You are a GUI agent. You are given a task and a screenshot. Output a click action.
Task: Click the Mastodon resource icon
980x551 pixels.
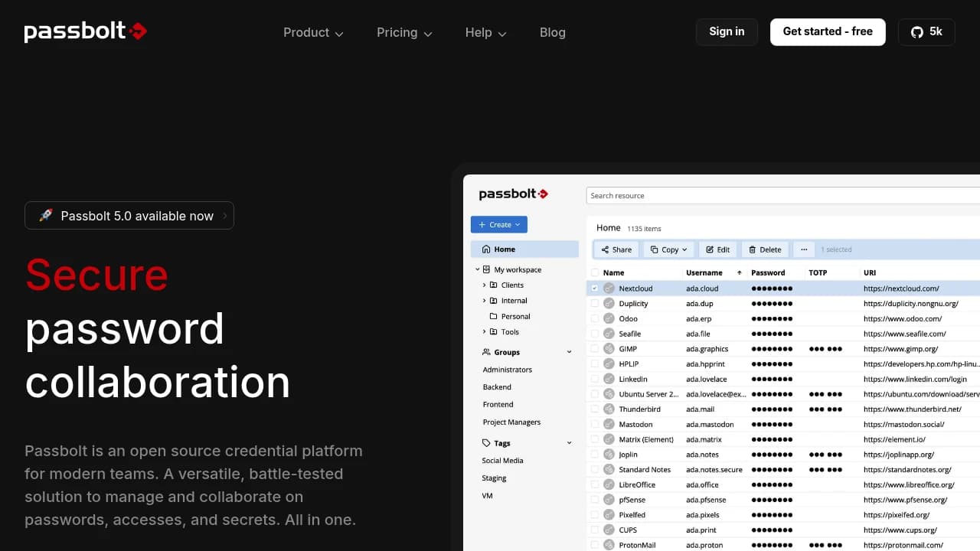609,424
